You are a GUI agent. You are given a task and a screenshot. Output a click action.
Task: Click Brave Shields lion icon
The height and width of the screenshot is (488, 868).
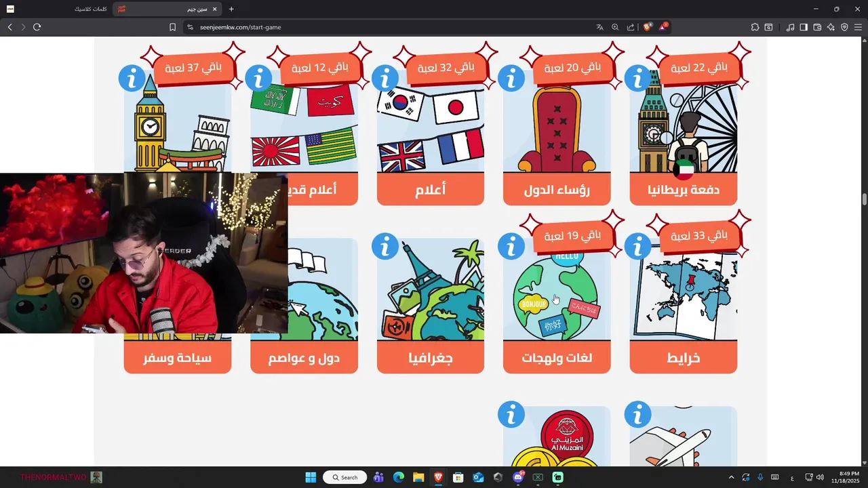click(x=647, y=27)
